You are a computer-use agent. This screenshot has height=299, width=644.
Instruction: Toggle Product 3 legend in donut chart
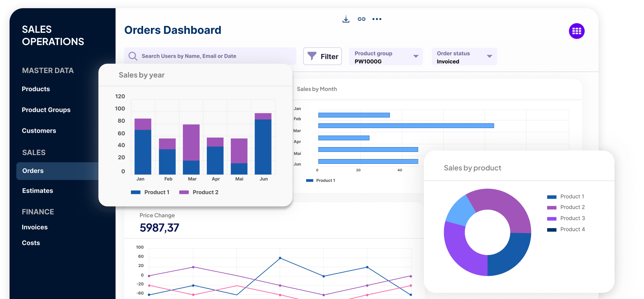click(566, 218)
